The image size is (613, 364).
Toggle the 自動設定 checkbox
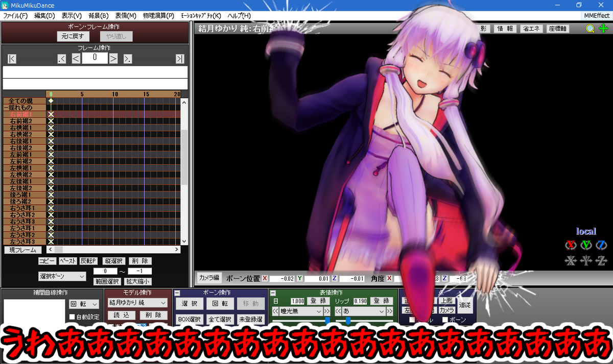73,317
